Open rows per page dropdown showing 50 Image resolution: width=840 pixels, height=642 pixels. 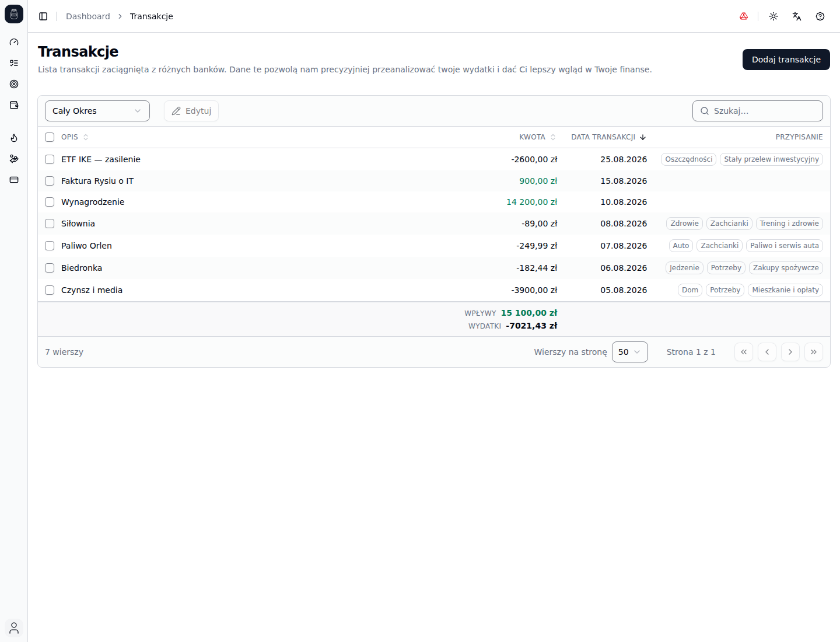[630, 352]
